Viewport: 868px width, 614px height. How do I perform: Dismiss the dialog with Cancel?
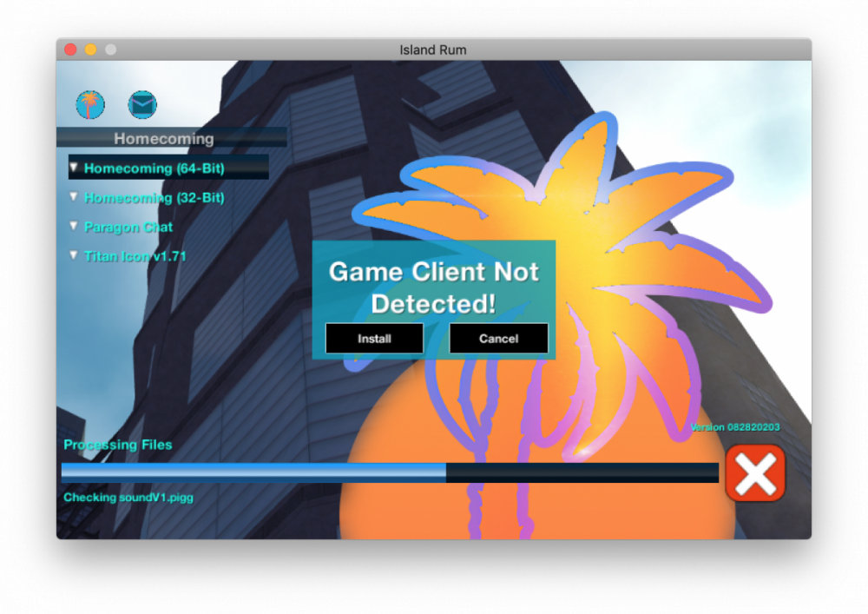(498, 339)
